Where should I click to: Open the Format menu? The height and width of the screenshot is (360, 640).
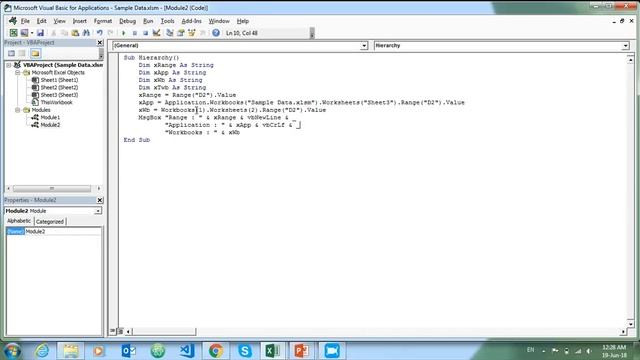click(x=103, y=21)
